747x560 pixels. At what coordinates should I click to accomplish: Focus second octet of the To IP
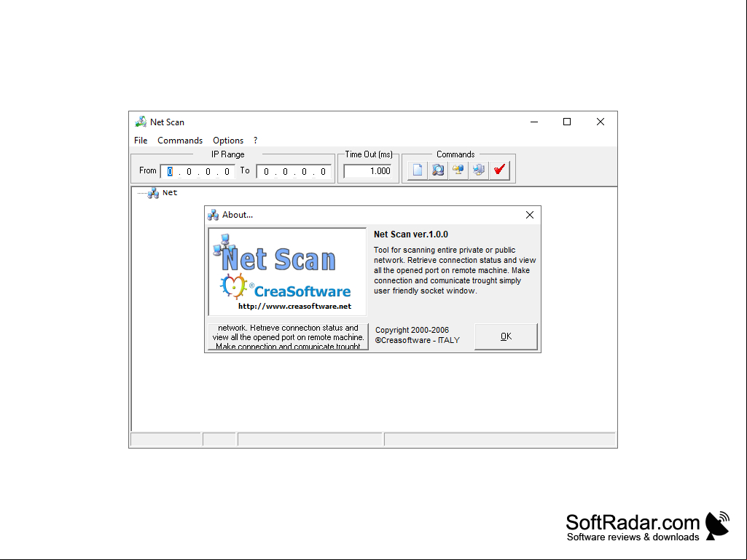click(x=286, y=171)
